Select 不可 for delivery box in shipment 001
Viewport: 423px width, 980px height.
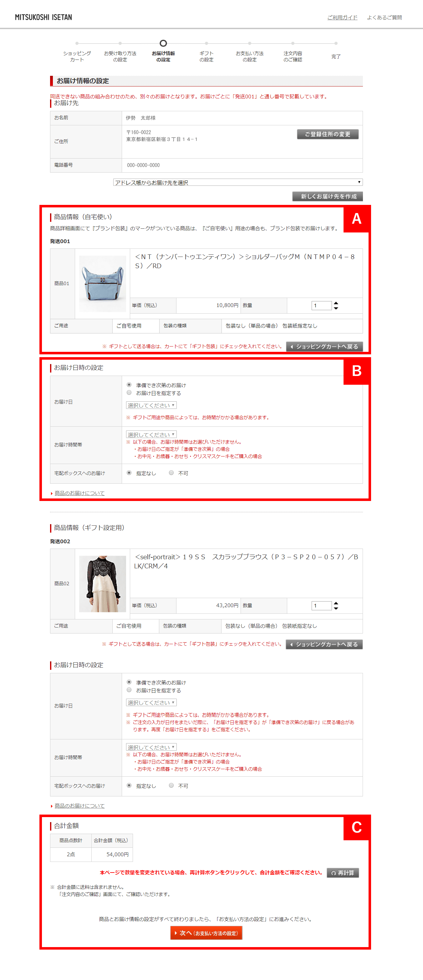coord(171,472)
